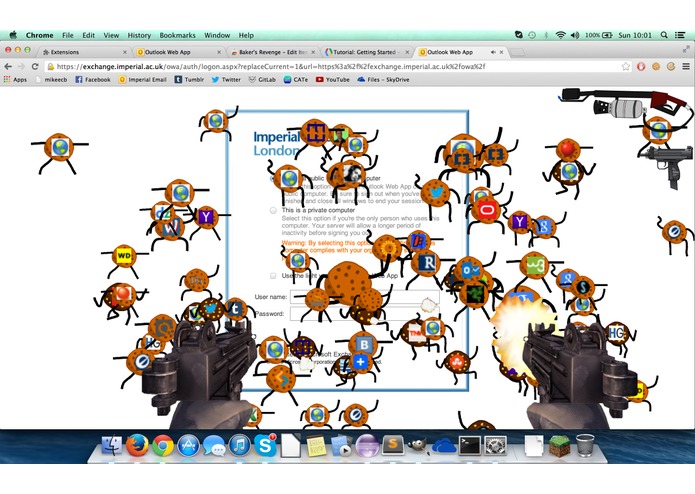Image resolution: width=695 pixels, height=494 pixels.
Task: Go back with the browser back arrow
Action: (x=8, y=66)
